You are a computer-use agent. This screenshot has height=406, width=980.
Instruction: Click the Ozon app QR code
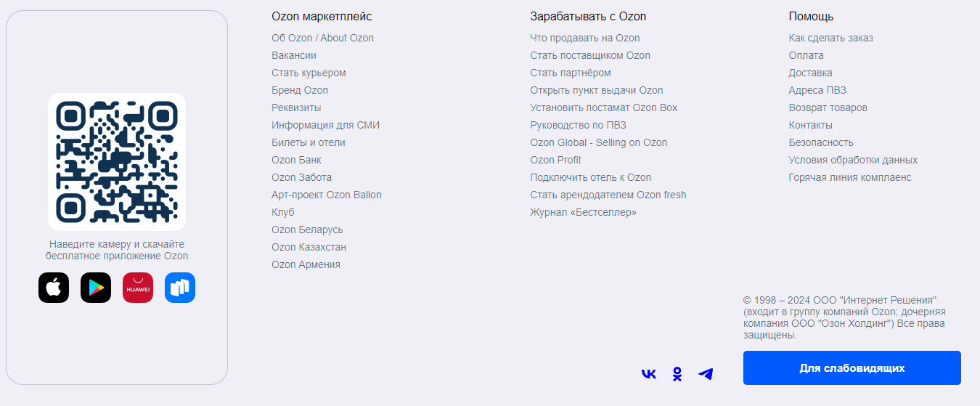tap(117, 161)
